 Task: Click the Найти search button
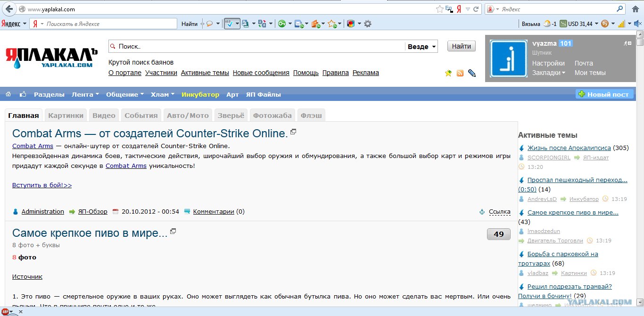click(462, 46)
